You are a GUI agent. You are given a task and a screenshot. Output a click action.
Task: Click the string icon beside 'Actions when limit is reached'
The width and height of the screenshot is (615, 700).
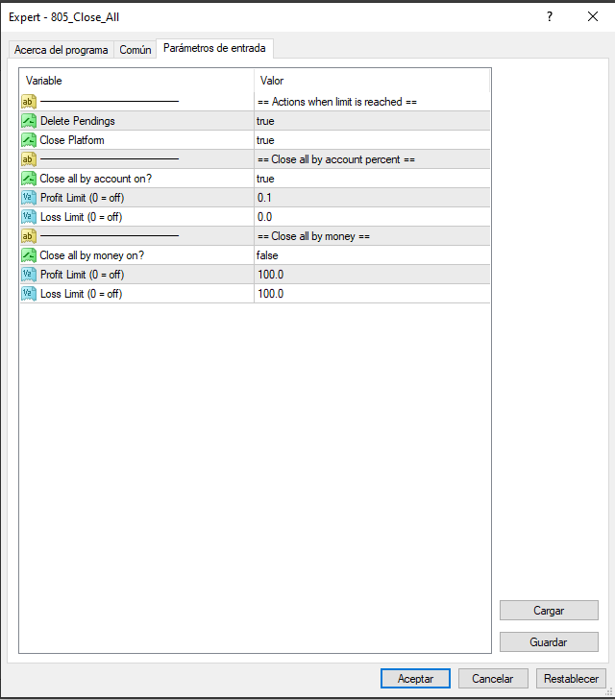pyautogui.click(x=29, y=102)
